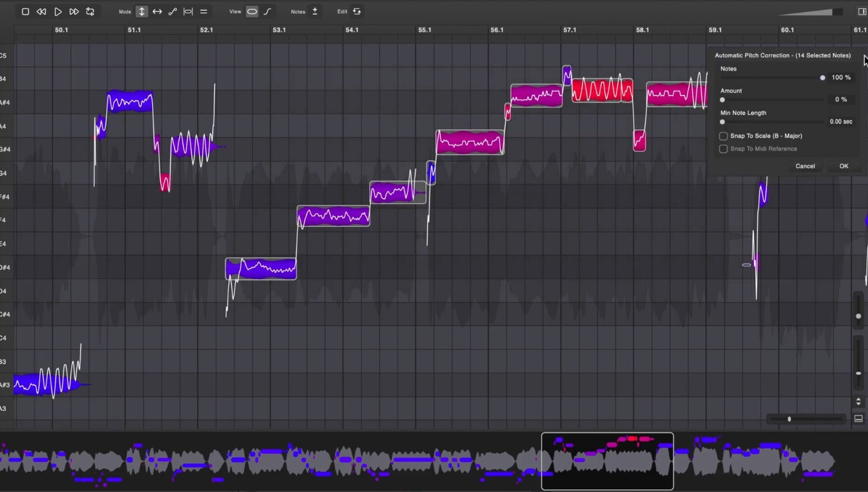
Task: Click the Fast-forward transport icon
Action: pos(74,11)
